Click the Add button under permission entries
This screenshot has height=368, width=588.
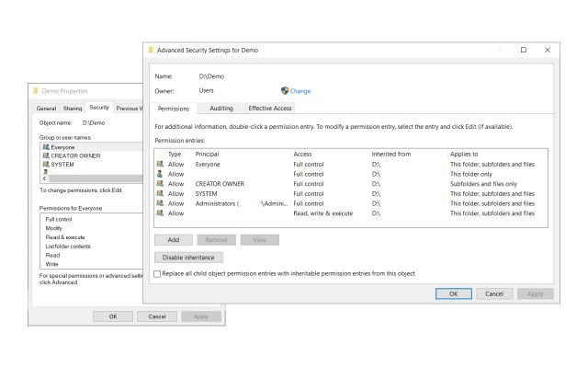click(x=174, y=239)
